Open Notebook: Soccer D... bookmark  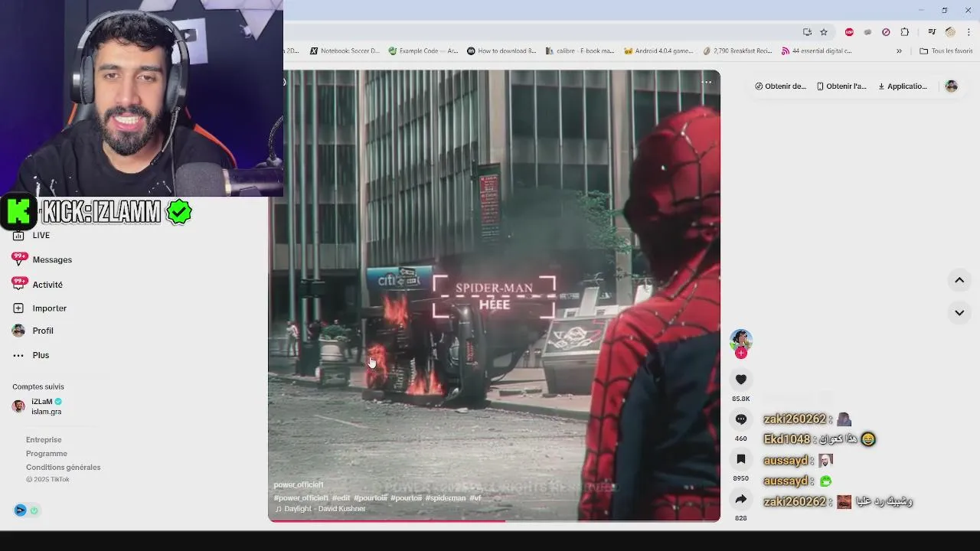coord(345,51)
